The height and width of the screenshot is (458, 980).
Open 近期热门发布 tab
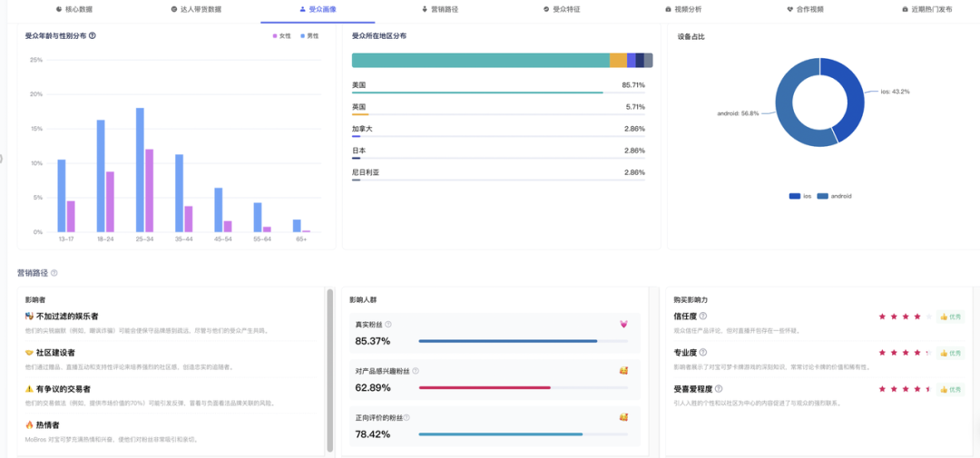click(x=926, y=9)
